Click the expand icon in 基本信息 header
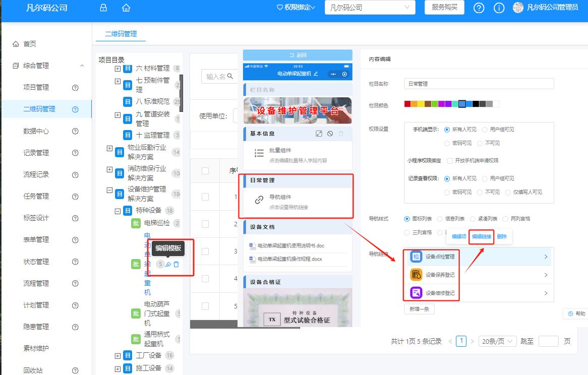 click(x=319, y=134)
